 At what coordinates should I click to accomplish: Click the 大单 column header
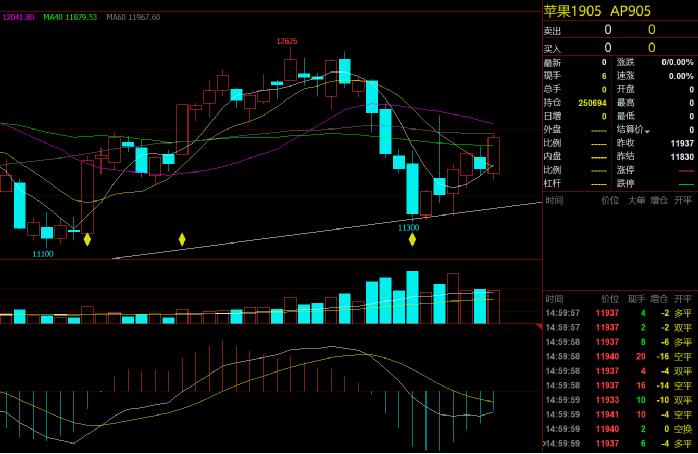pyautogui.click(x=636, y=201)
